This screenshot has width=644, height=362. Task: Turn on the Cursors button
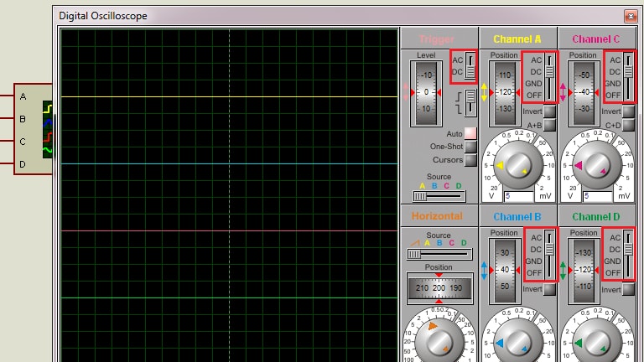(x=470, y=159)
